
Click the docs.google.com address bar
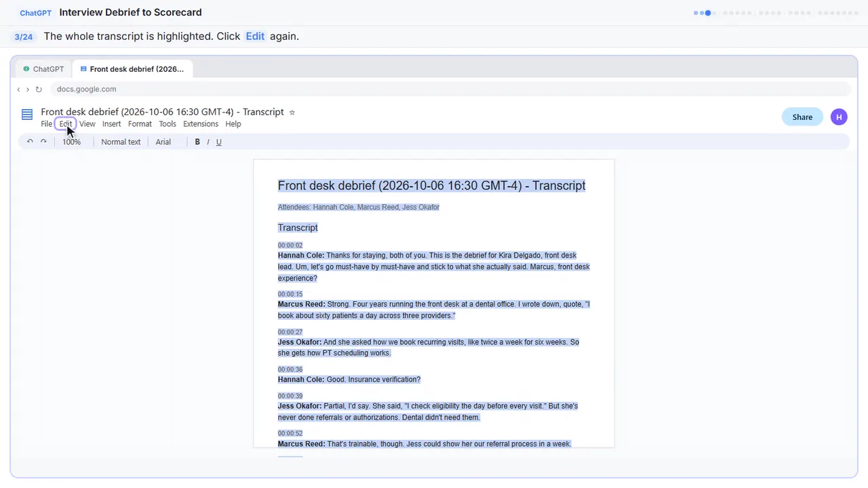[450, 89]
